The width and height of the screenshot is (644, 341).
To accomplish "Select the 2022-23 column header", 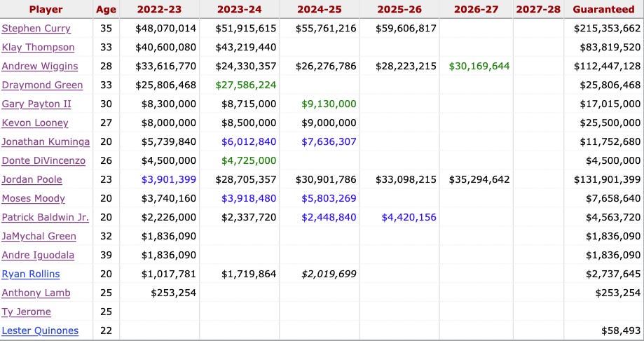I will 159,9.
